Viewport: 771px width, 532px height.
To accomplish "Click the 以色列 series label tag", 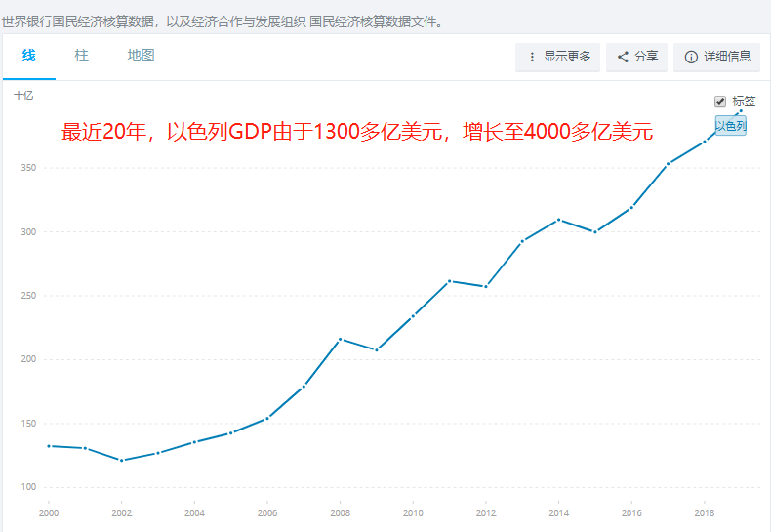I will 730,126.
